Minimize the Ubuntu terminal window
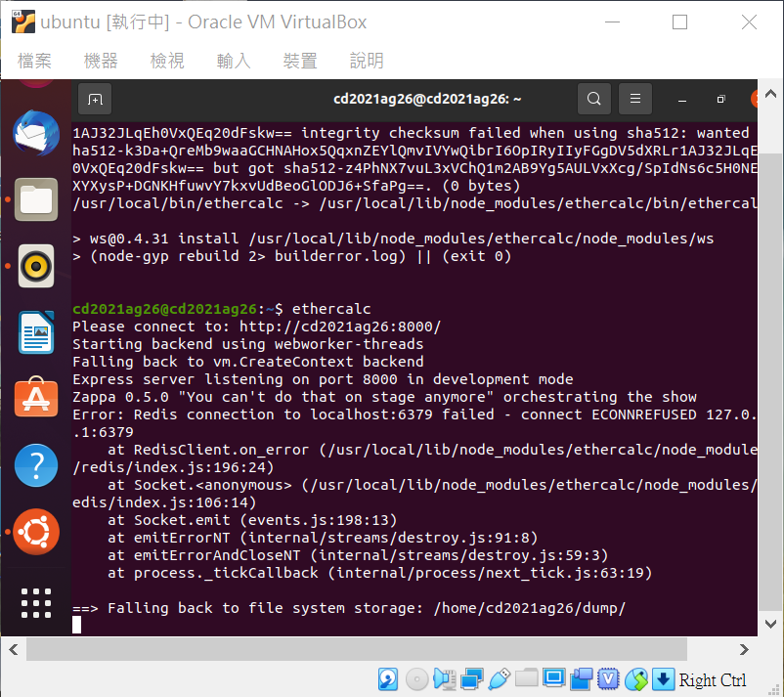Screen dimensions: 784x697 (x=682, y=100)
